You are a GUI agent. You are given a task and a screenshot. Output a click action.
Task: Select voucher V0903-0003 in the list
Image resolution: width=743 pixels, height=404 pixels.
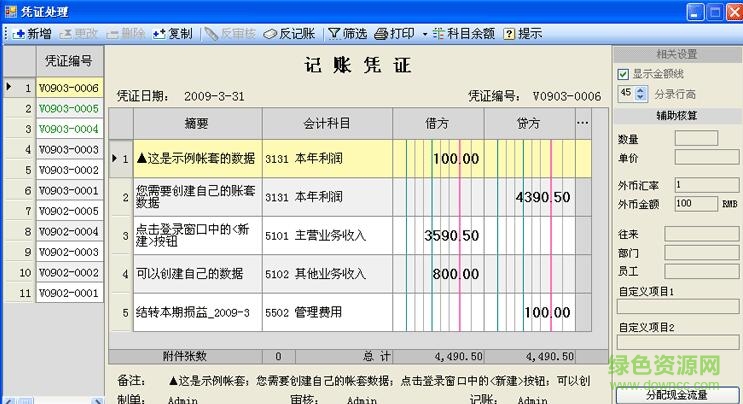(69, 150)
